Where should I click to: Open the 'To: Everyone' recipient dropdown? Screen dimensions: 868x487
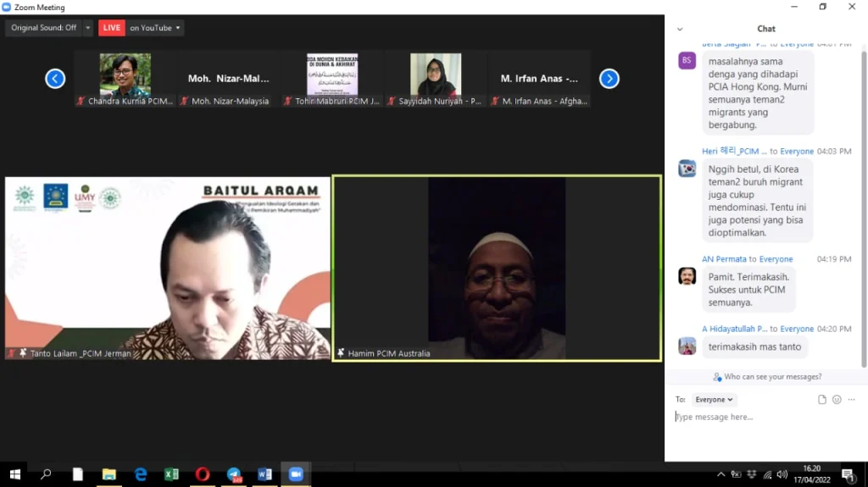pyautogui.click(x=714, y=400)
